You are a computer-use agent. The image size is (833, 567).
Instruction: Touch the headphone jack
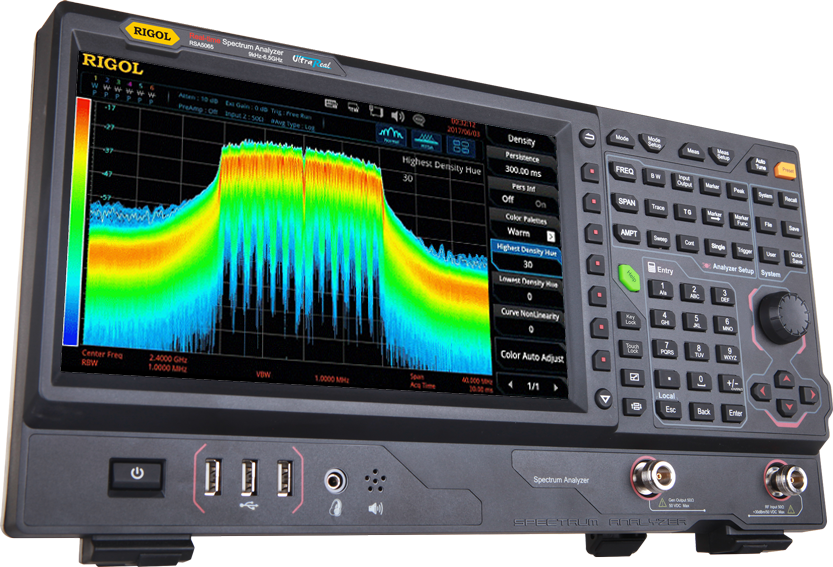point(335,481)
